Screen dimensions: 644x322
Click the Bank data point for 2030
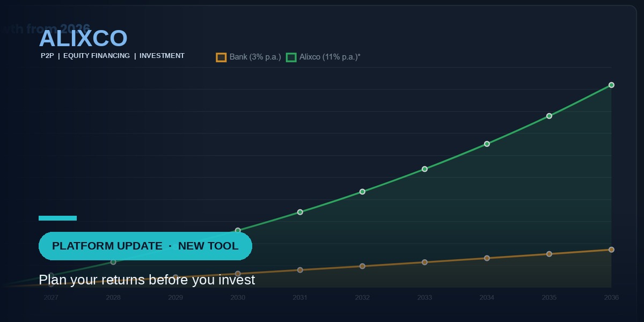(238, 274)
